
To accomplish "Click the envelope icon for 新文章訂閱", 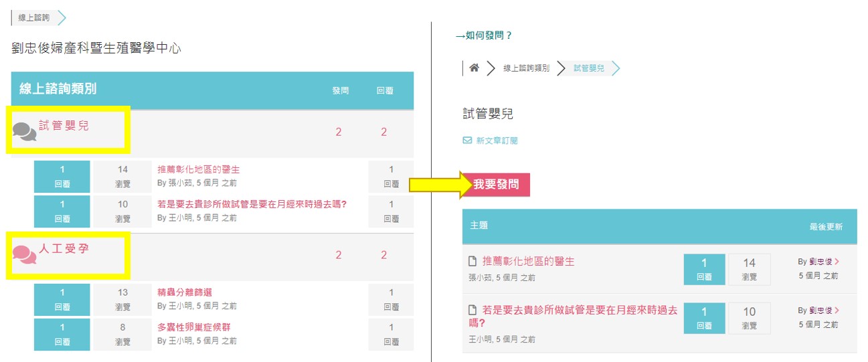I will click(x=467, y=141).
